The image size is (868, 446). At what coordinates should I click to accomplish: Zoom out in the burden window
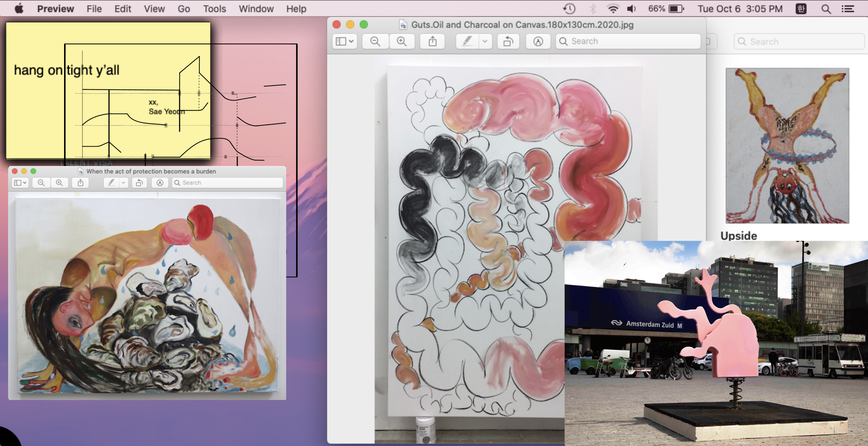point(41,183)
